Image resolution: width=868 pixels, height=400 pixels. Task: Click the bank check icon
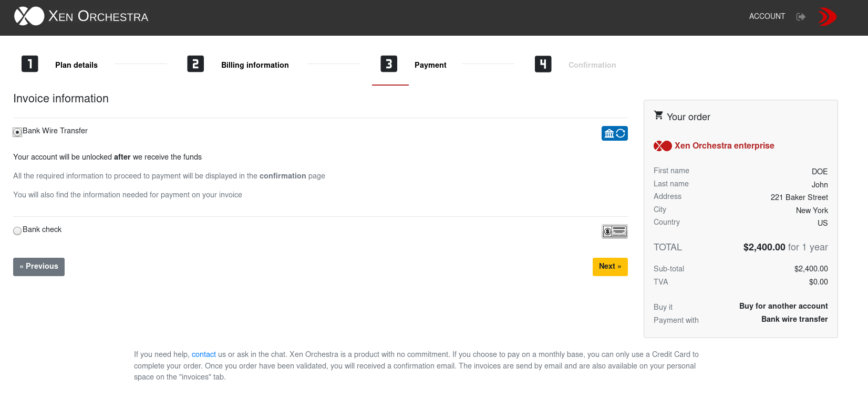(x=615, y=231)
